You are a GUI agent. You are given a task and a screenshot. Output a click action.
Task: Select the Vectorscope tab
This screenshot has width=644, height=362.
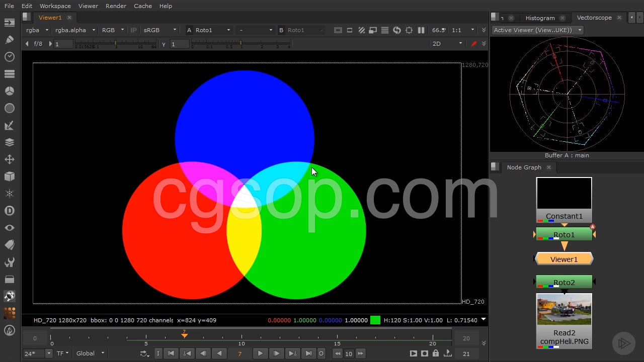(x=594, y=18)
